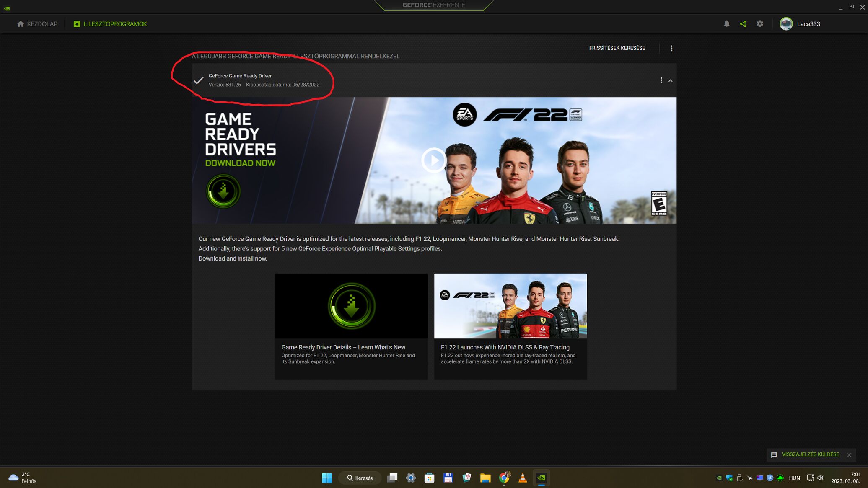The image size is (868, 488).
Task: Click the purple monitor tray icon
Action: click(x=760, y=478)
